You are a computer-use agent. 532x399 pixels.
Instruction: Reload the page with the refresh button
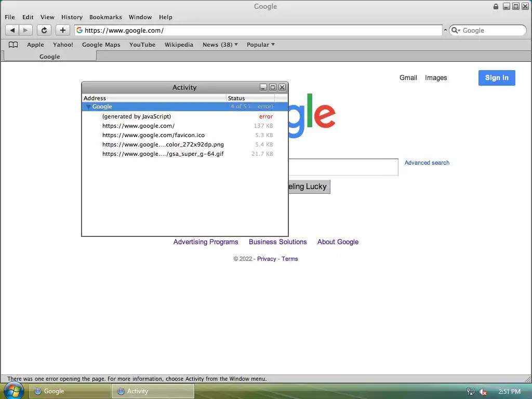[x=44, y=30]
